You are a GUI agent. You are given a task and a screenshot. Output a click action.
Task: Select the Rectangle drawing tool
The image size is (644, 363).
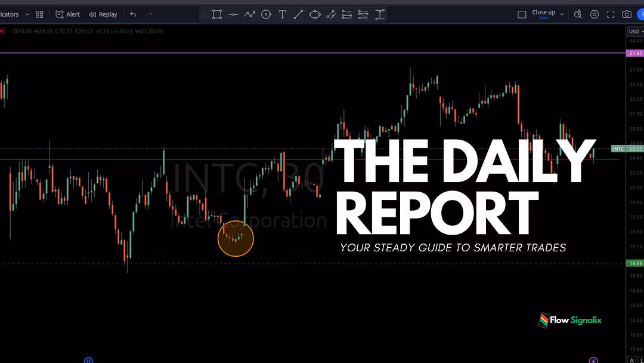point(217,14)
